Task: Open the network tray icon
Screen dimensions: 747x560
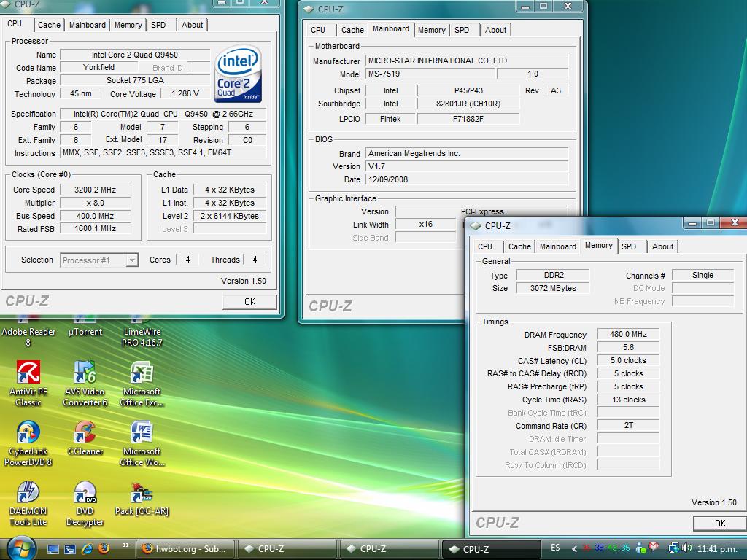Action: click(673, 548)
